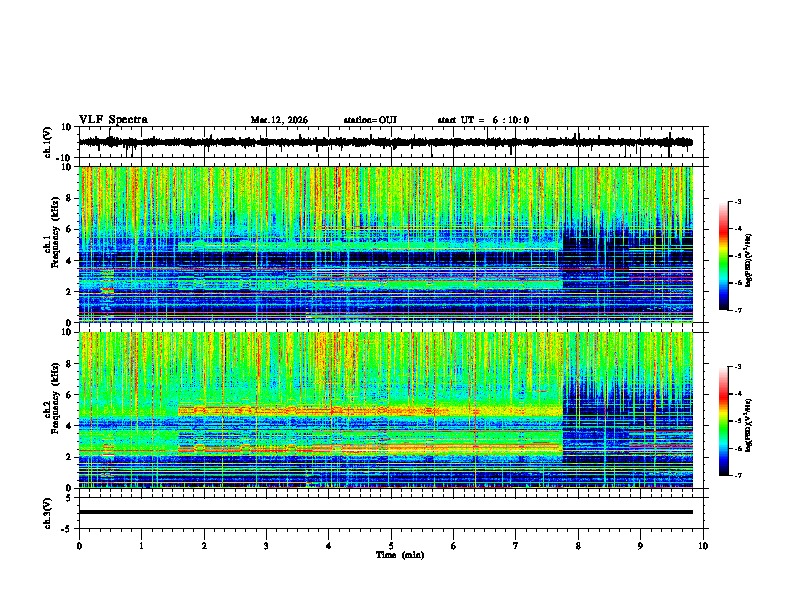This screenshot has width=792, height=612.
Task: Click the orange 5 kHz band in ch.2 spectrogram
Action: (x=370, y=411)
